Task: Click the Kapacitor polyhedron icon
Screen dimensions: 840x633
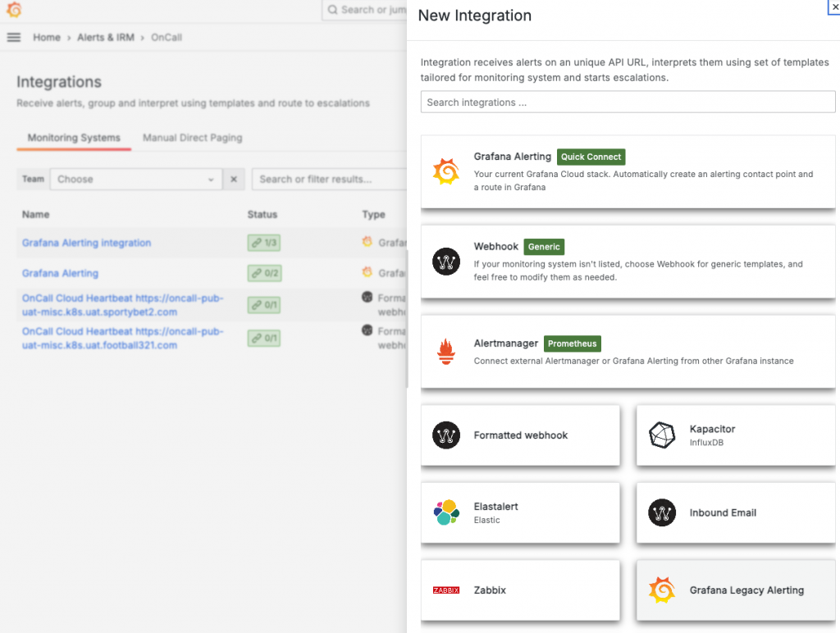Action: [662, 435]
